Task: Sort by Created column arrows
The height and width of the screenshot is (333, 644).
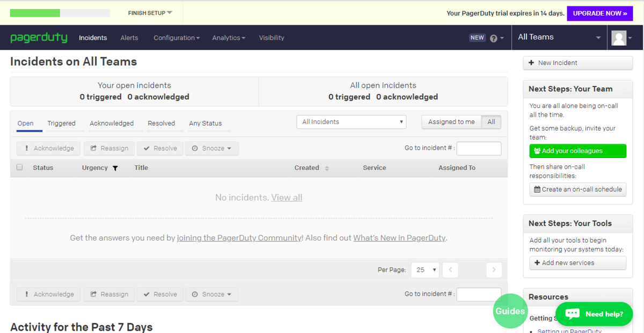Action: click(x=327, y=168)
